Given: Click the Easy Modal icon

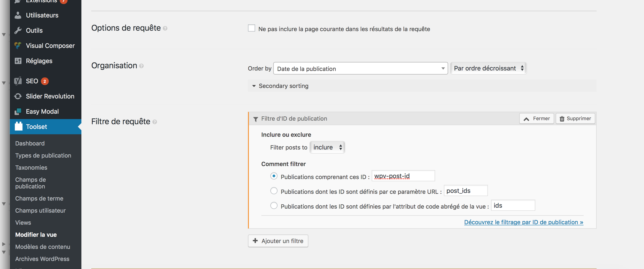Looking at the screenshot, I should coord(18,112).
